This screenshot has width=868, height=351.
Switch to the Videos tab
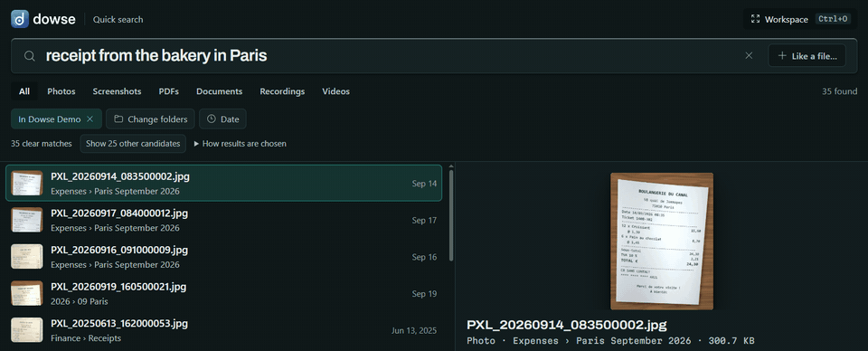coord(336,91)
